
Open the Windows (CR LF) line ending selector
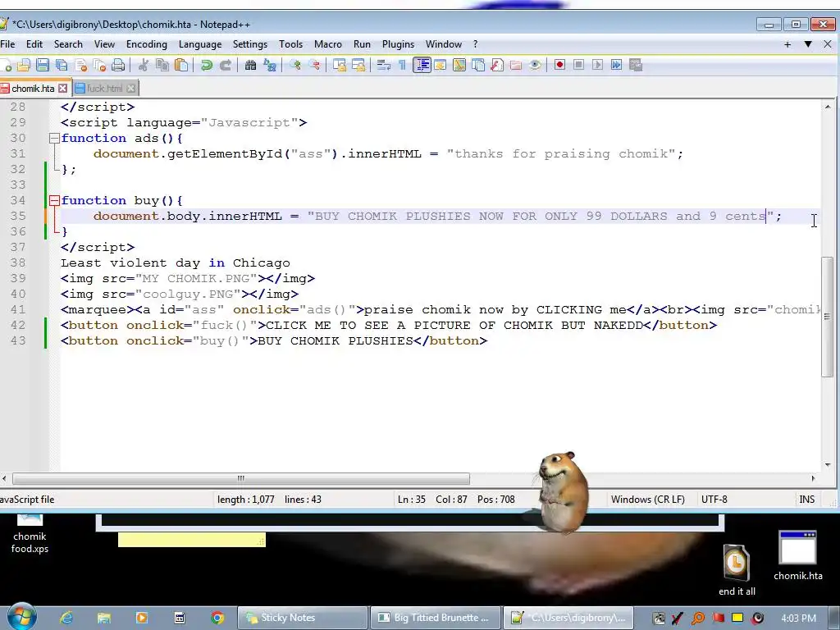click(648, 500)
